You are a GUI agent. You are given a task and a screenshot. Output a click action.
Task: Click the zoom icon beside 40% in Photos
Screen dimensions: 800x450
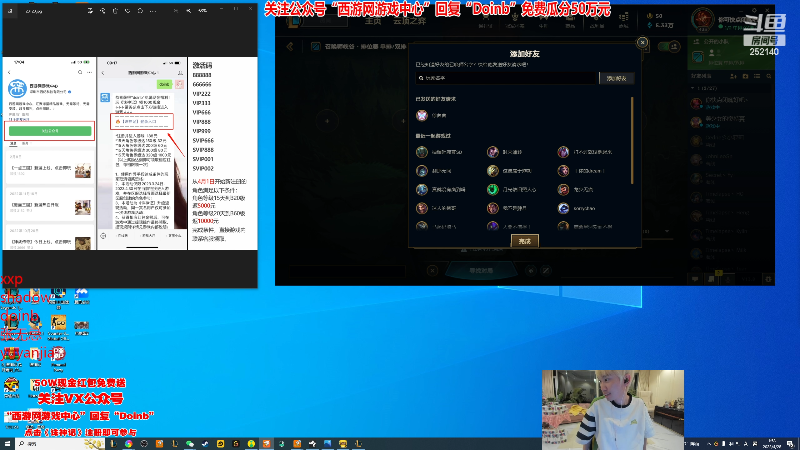click(188, 11)
